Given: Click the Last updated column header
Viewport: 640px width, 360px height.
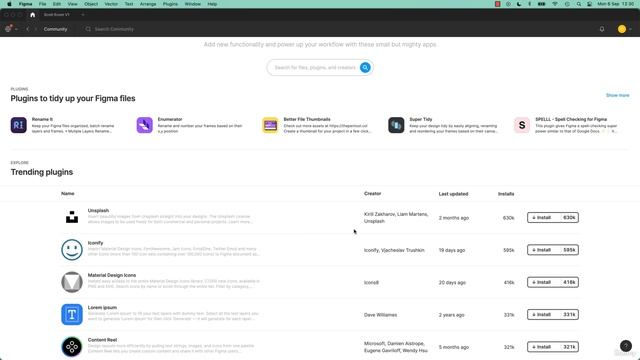Looking at the screenshot, I should (x=453, y=194).
